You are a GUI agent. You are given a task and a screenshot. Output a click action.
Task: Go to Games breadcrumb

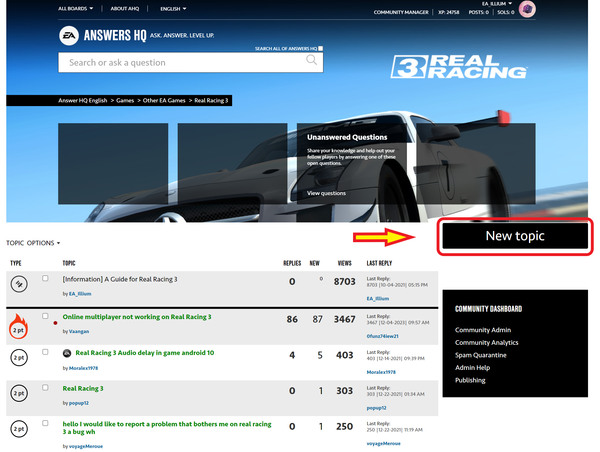125,100
